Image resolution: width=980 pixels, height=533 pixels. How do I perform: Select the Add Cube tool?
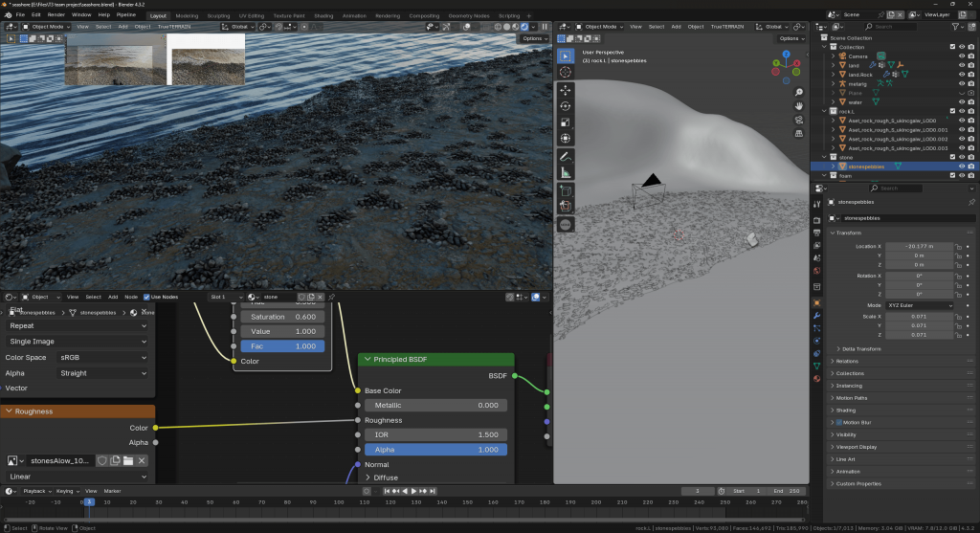pos(565,190)
